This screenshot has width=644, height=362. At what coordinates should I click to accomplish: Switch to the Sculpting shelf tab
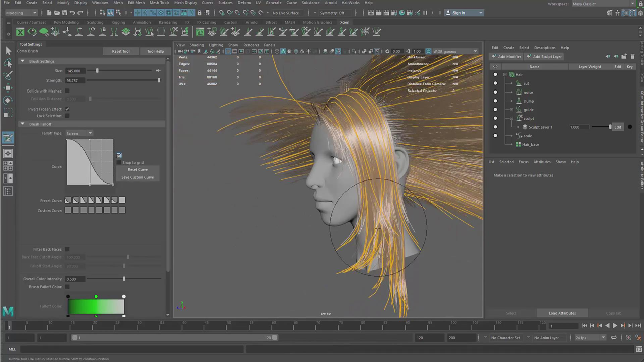(95, 22)
